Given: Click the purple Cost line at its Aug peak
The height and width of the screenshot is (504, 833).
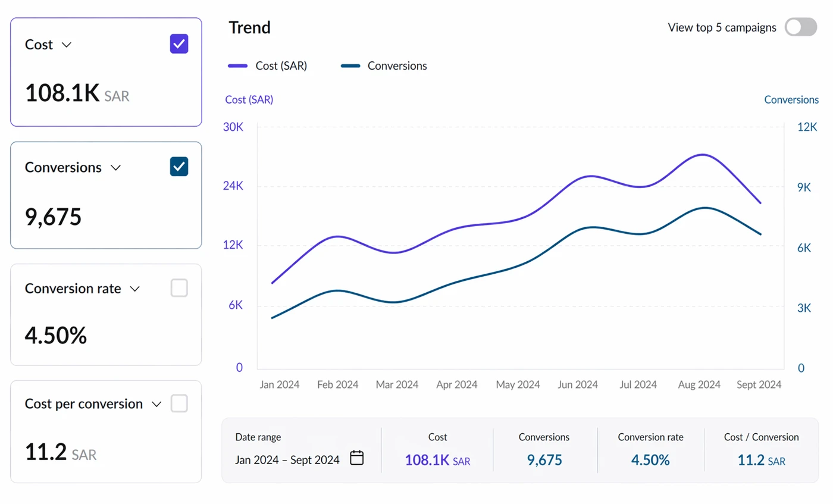Looking at the screenshot, I should [703, 155].
